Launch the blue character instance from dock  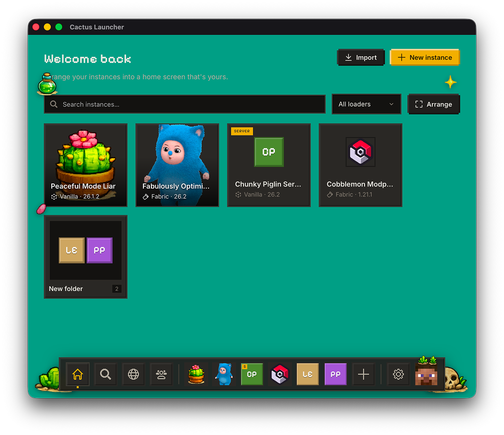tap(224, 374)
